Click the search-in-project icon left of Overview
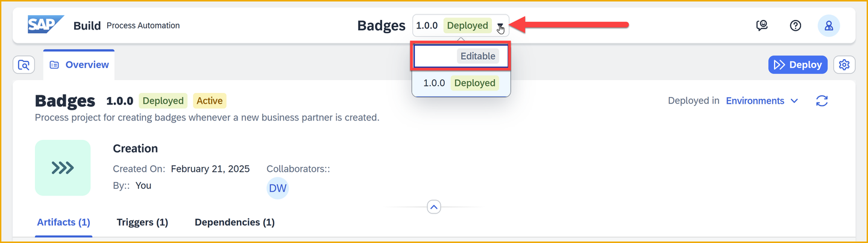Viewport: 868px width, 243px height. coord(24,65)
